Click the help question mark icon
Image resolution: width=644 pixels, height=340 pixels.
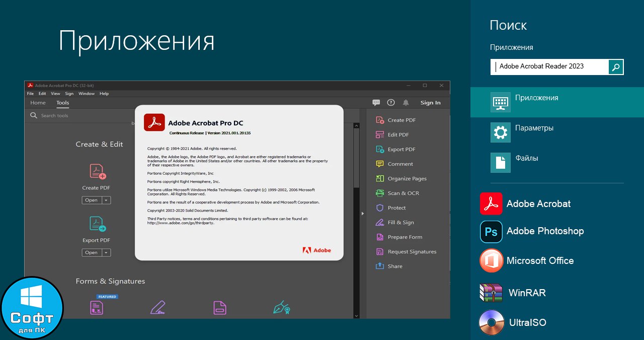coord(391,103)
